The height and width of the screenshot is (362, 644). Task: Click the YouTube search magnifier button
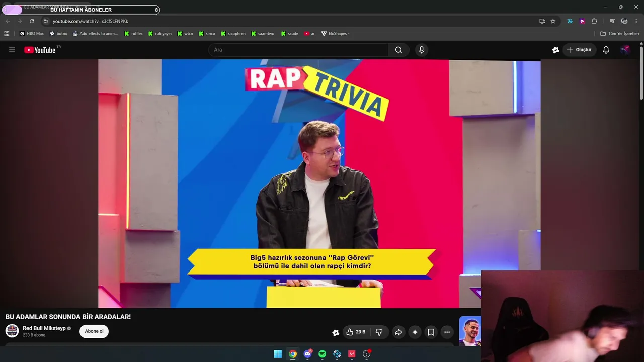(x=398, y=50)
